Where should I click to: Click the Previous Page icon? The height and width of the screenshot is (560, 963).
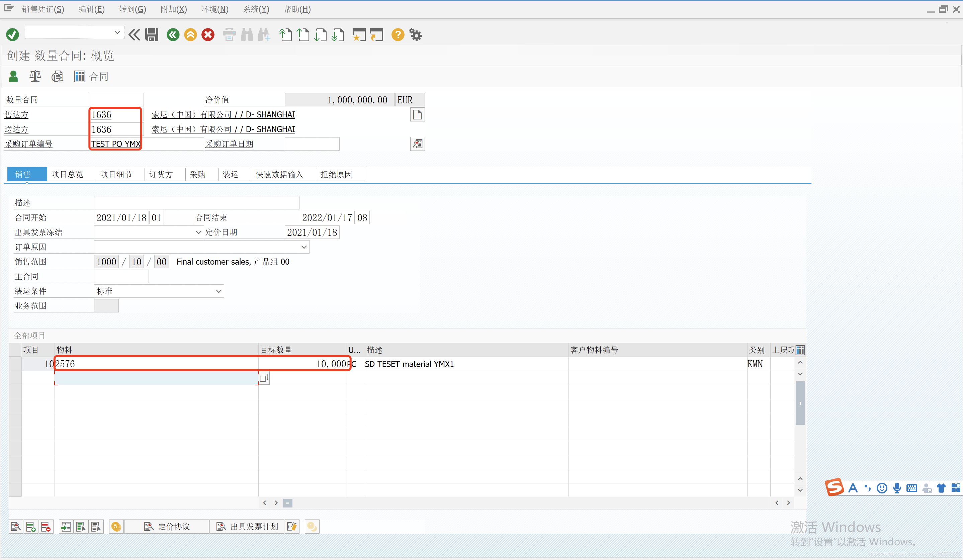pos(303,35)
